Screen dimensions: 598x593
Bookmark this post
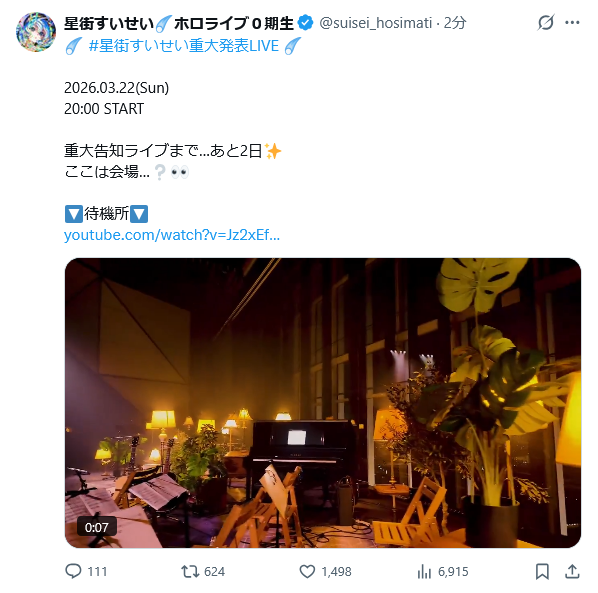tap(542, 571)
